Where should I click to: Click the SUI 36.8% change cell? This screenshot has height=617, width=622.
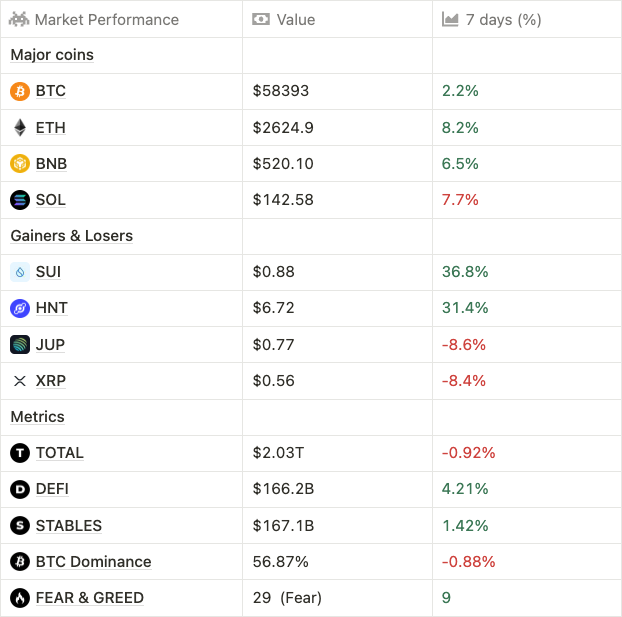pyautogui.click(x=463, y=272)
